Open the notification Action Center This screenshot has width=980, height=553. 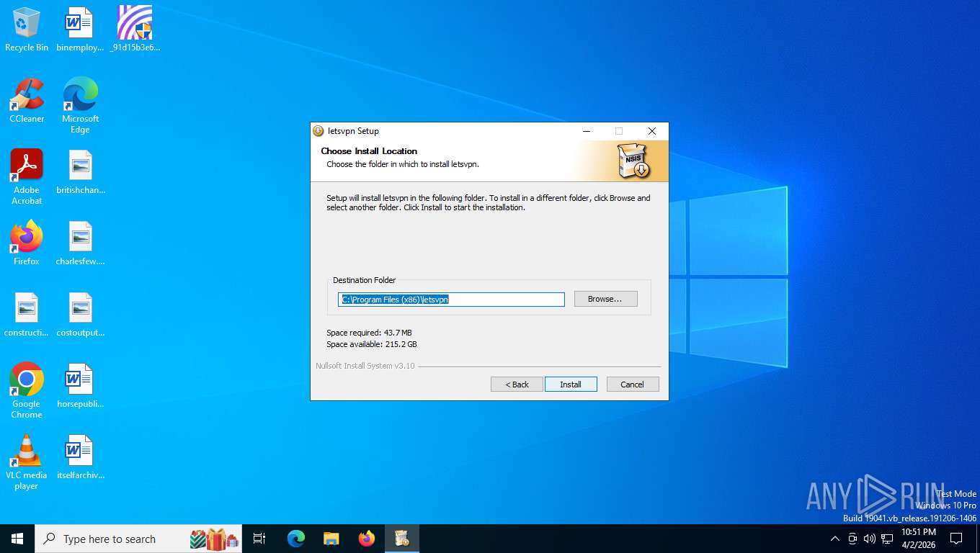click(x=956, y=539)
